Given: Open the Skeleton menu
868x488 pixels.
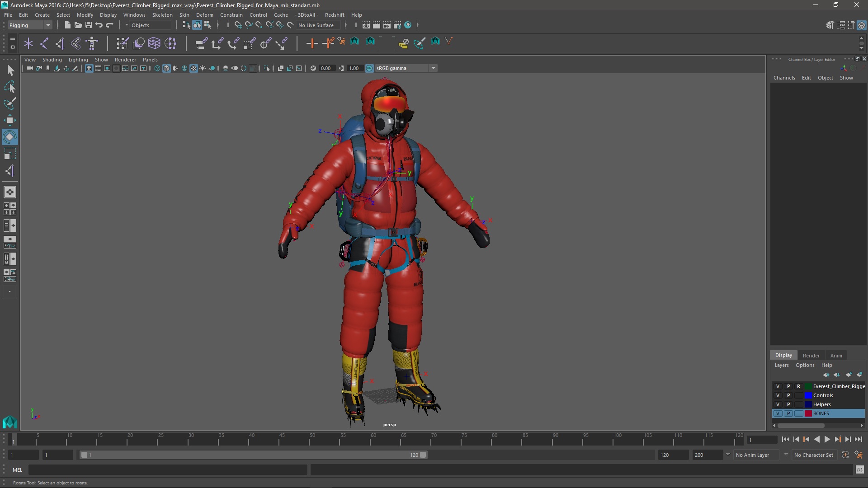Looking at the screenshot, I should (x=162, y=15).
